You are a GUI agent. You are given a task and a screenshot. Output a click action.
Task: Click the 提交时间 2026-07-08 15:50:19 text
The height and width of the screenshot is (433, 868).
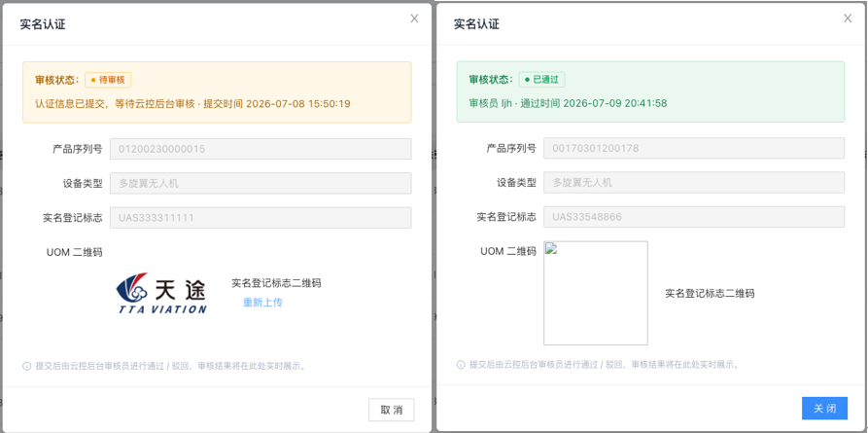277,104
